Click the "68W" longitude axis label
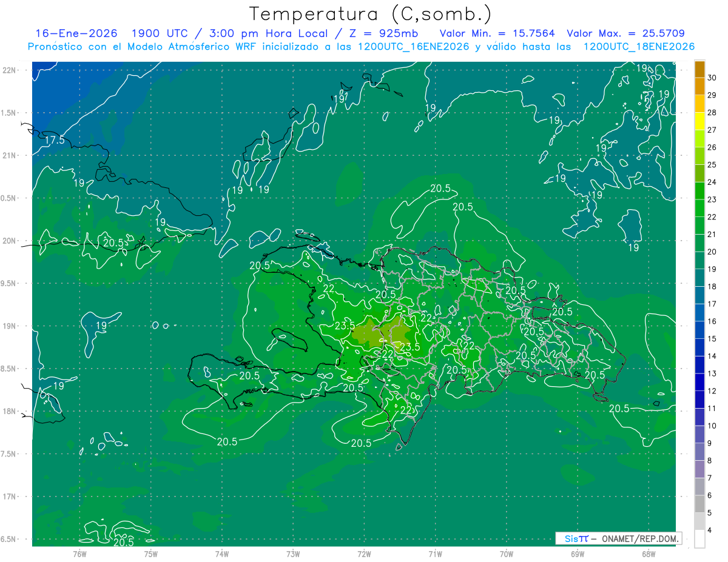The width and height of the screenshot is (728, 562). (649, 554)
